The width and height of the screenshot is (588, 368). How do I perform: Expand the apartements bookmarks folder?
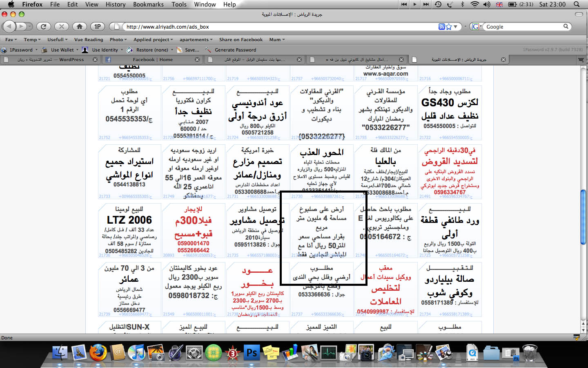[196, 40]
